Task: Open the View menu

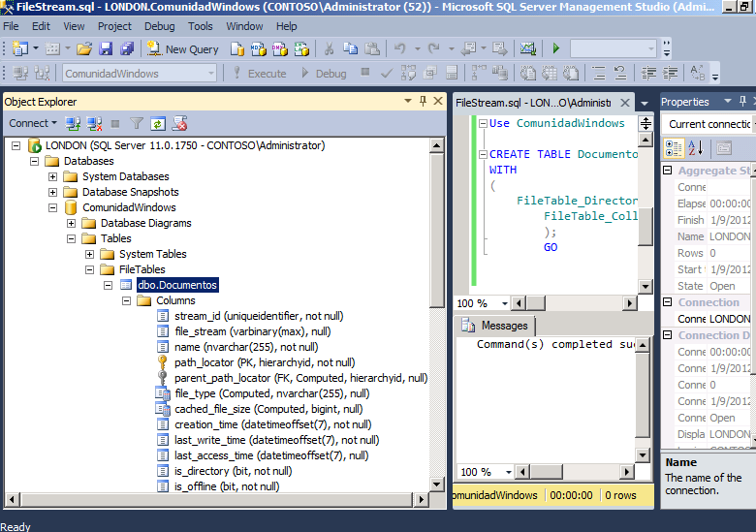Action: 74,26
